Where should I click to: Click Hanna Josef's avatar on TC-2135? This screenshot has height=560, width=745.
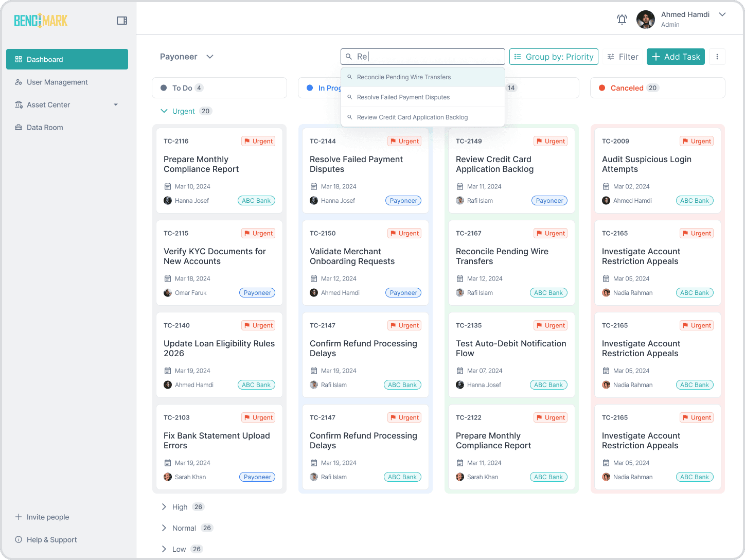click(460, 385)
